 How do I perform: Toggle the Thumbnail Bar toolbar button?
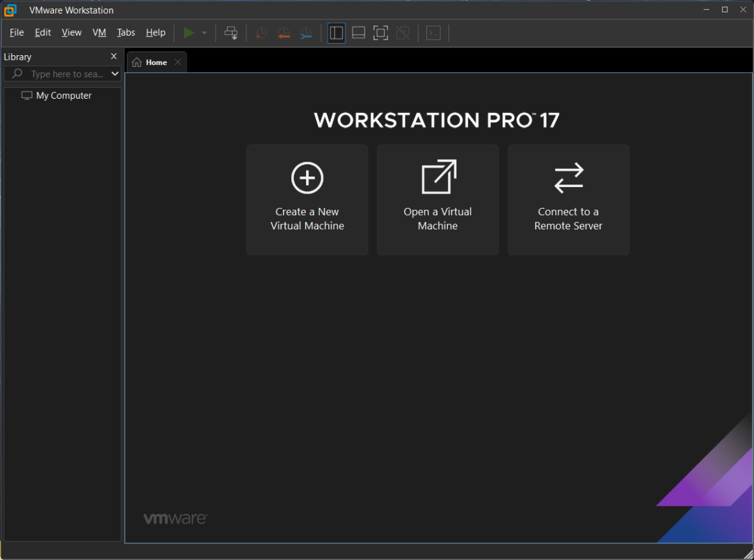[358, 32]
